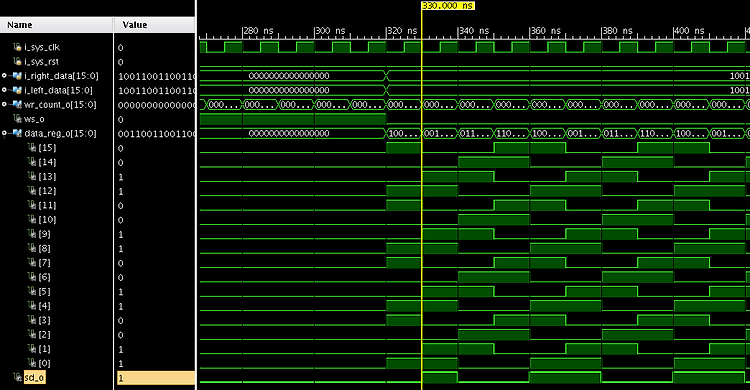Screen dimensions: 750x390
Task: Click the bit [12] signal icon
Action: (32, 190)
